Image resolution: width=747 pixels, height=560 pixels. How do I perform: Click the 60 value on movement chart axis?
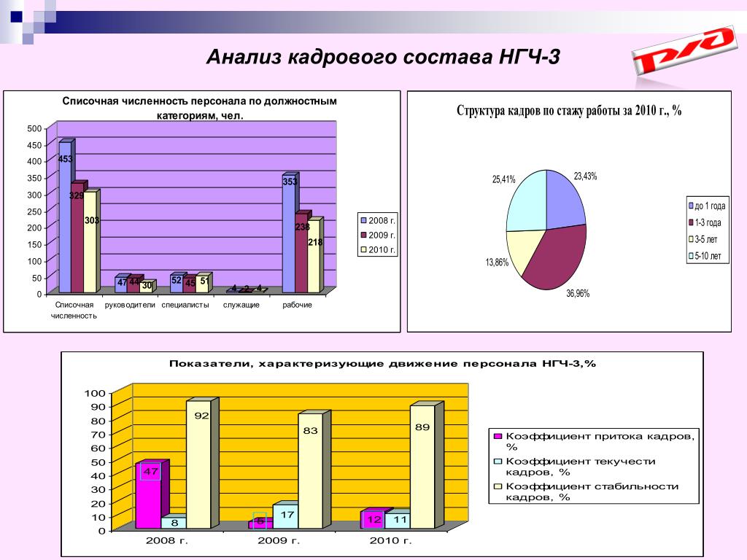click(x=98, y=448)
